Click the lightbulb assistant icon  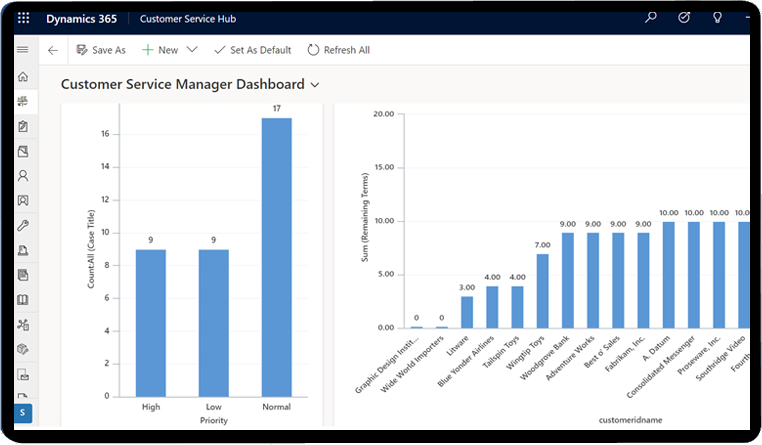[717, 18]
